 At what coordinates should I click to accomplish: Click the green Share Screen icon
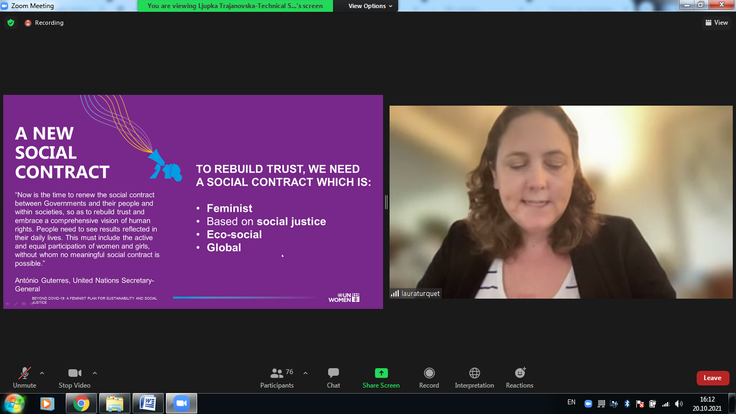(x=381, y=373)
